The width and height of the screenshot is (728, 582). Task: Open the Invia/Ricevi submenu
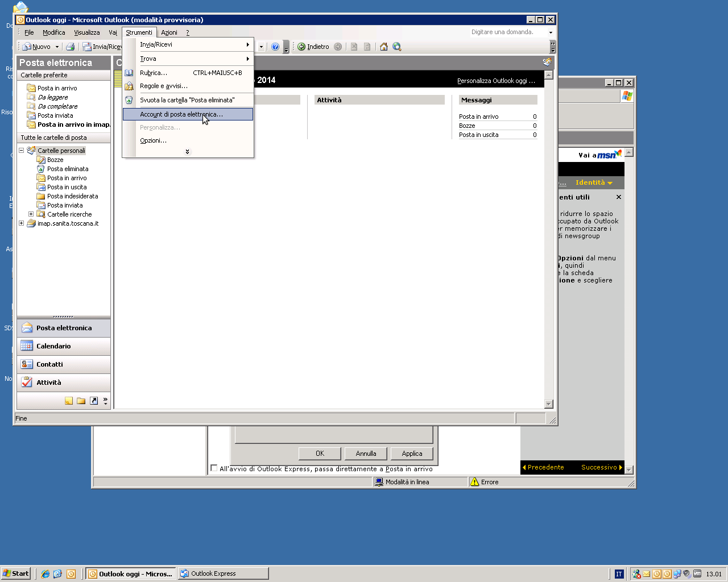[x=188, y=44]
